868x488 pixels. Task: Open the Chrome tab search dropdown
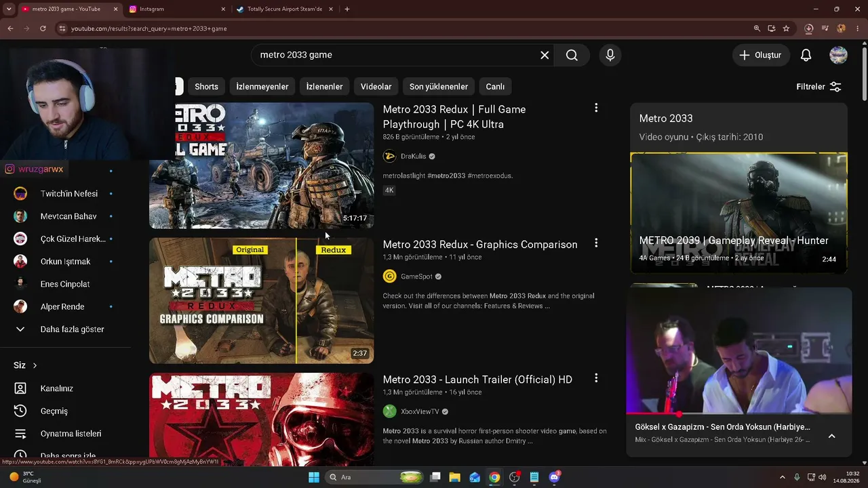click(x=9, y=9)
